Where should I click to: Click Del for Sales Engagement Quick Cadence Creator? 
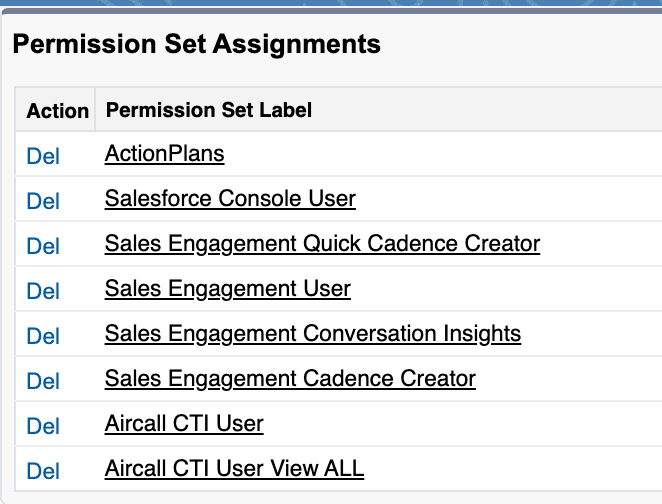tap(43, 246)
